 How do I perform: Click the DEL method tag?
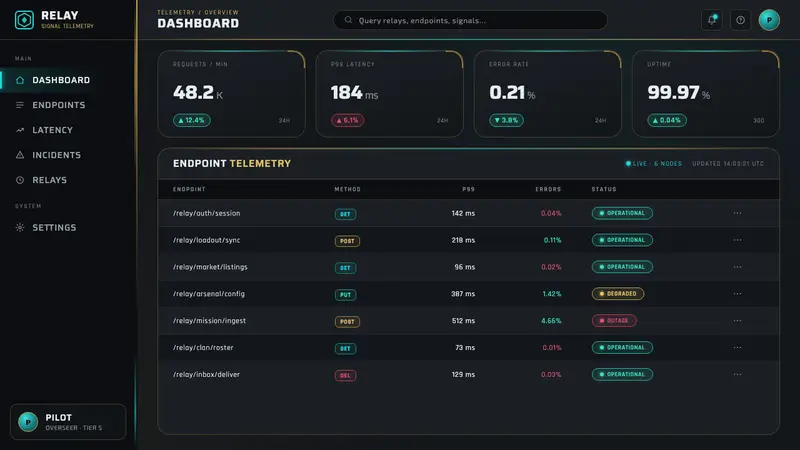[x=345, y=376]
